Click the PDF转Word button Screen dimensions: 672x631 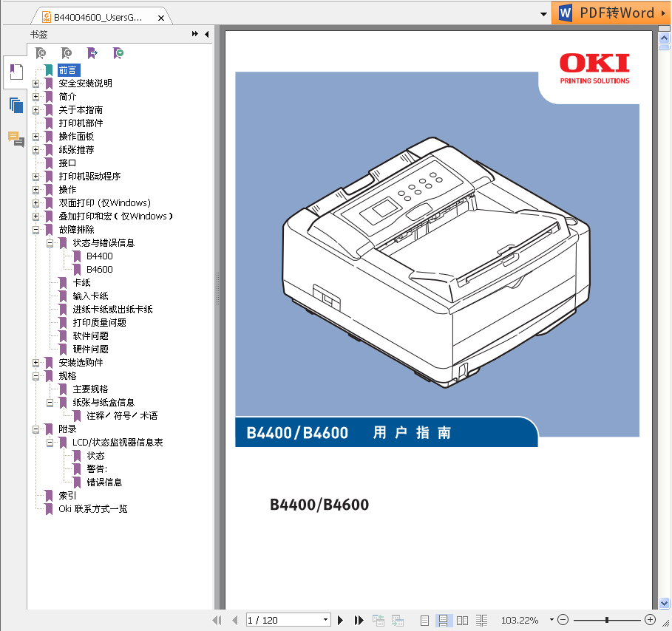pyautogui.click(x=611, y=13)
